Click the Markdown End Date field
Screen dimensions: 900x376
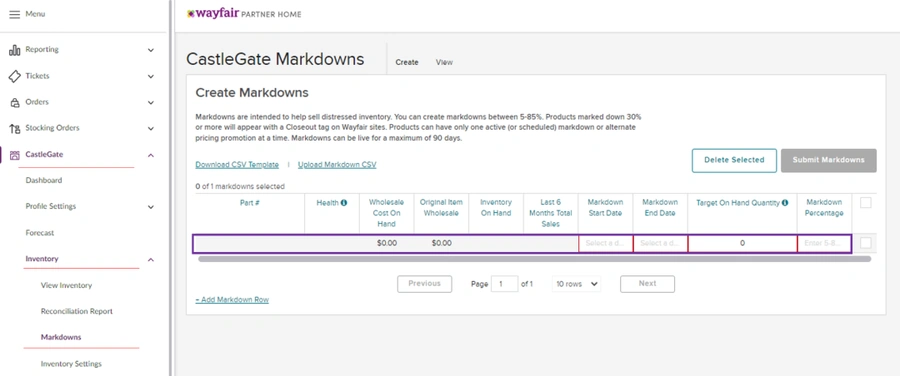660,243
